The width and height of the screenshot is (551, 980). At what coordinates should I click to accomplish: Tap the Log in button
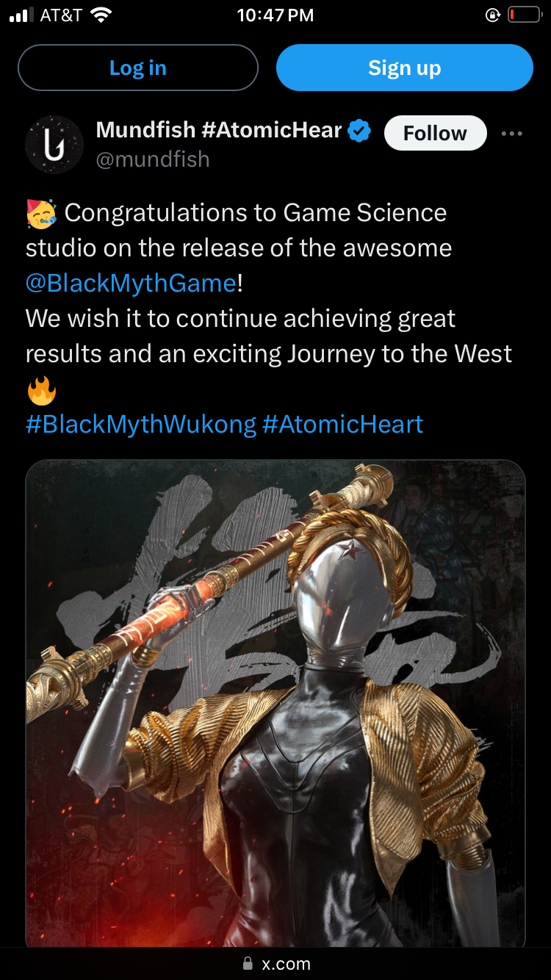pos(138,68)
